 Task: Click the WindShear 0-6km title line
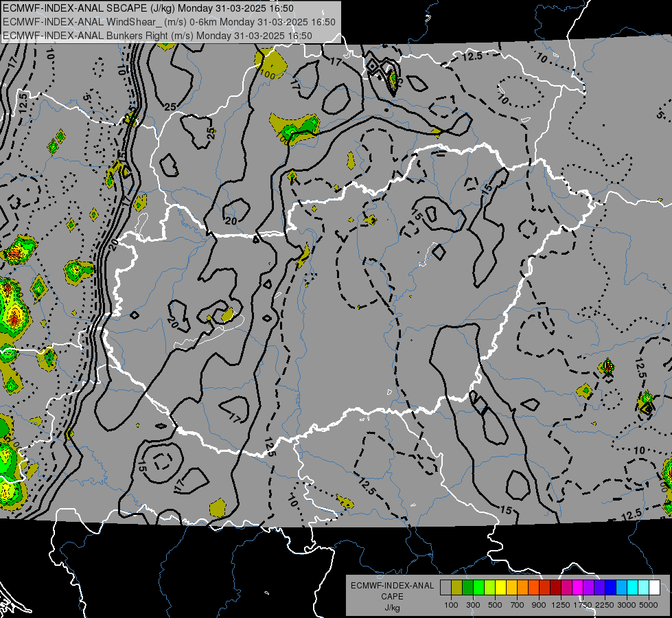[x=169, y=22]
